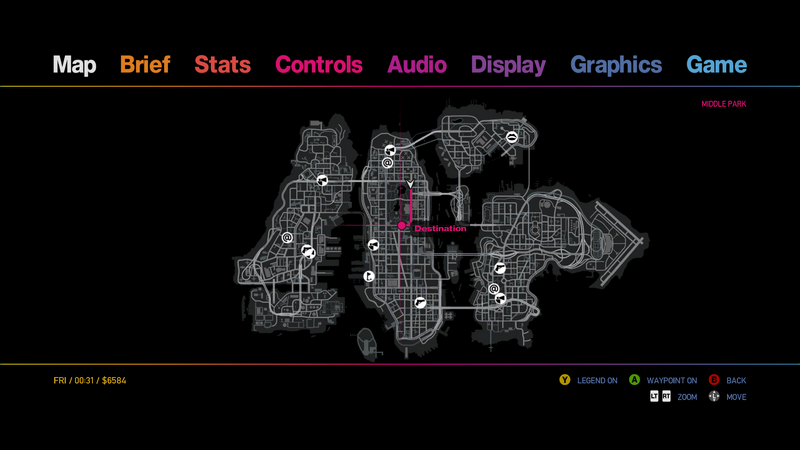Switch to the Display tab
Image resolution: width=800 pixels, height=450 pixels.
point(508,65)
